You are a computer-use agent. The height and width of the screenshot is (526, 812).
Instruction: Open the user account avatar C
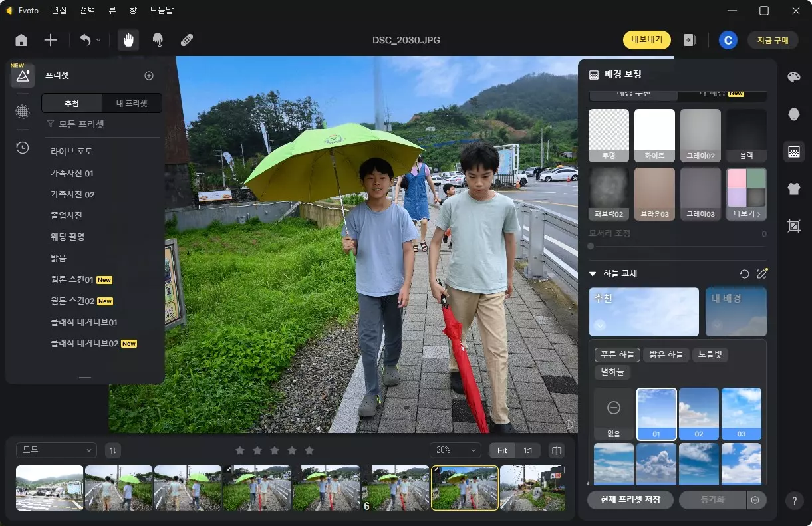coord(728,40)
